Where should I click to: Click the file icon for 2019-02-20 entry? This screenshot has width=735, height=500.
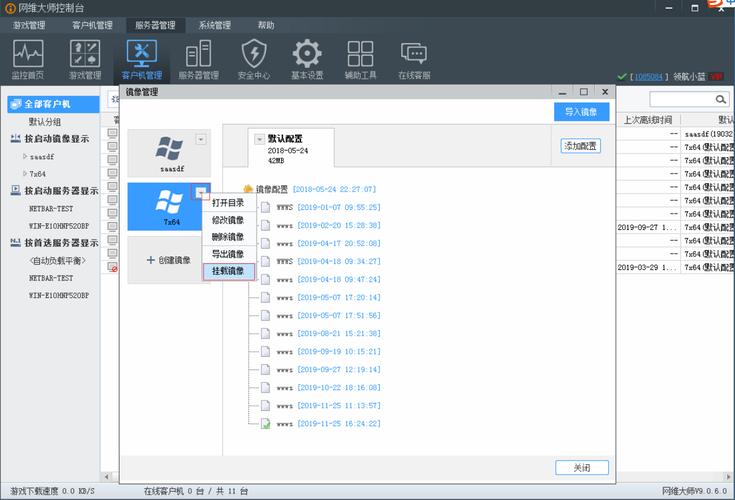pos(265,225)
